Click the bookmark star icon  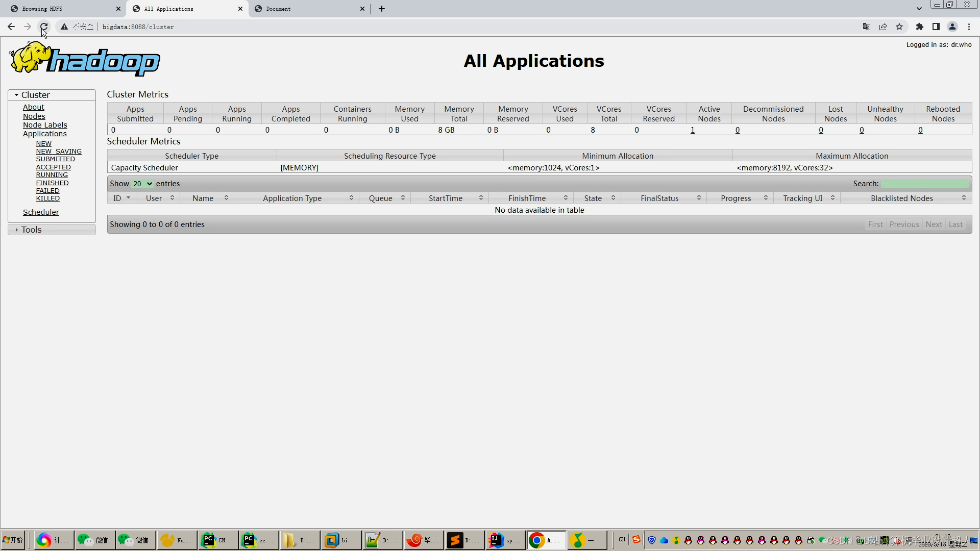(899, 27)
